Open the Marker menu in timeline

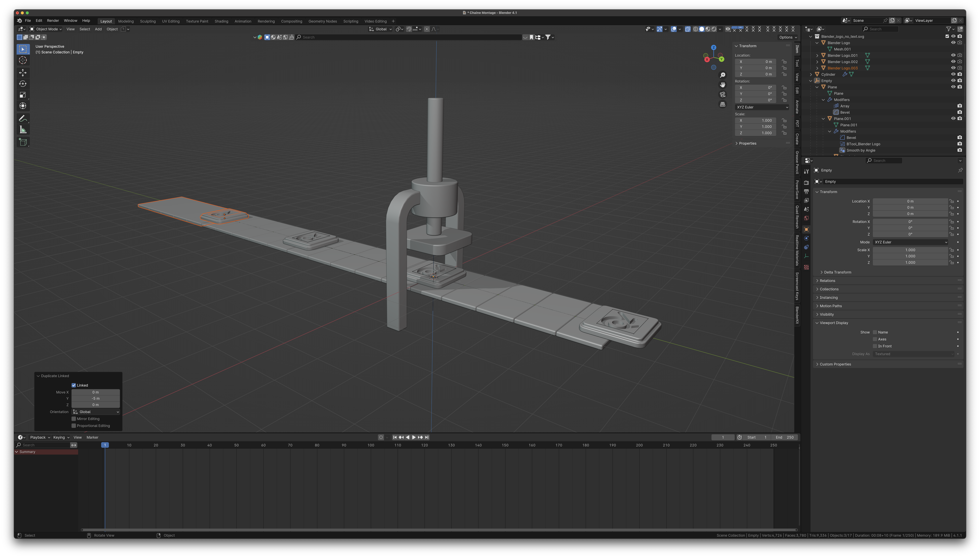[92, 437]
